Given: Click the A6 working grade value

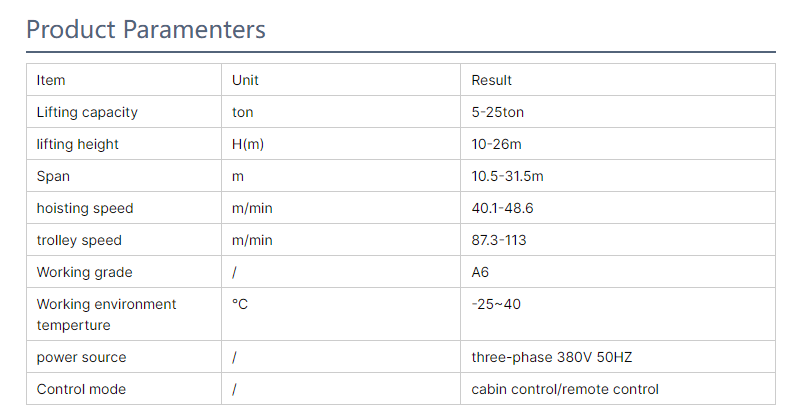Looking at the screenshot, I should [480, 272].
